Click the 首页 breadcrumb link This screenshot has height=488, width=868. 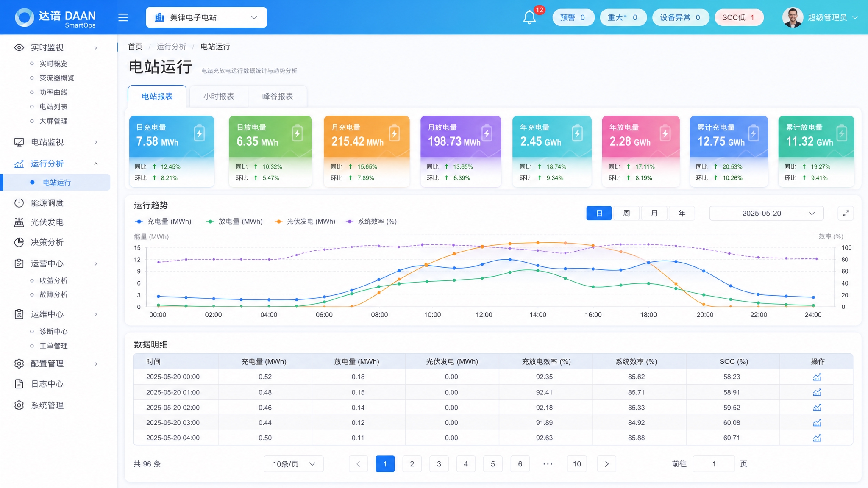tap(135, 47)
